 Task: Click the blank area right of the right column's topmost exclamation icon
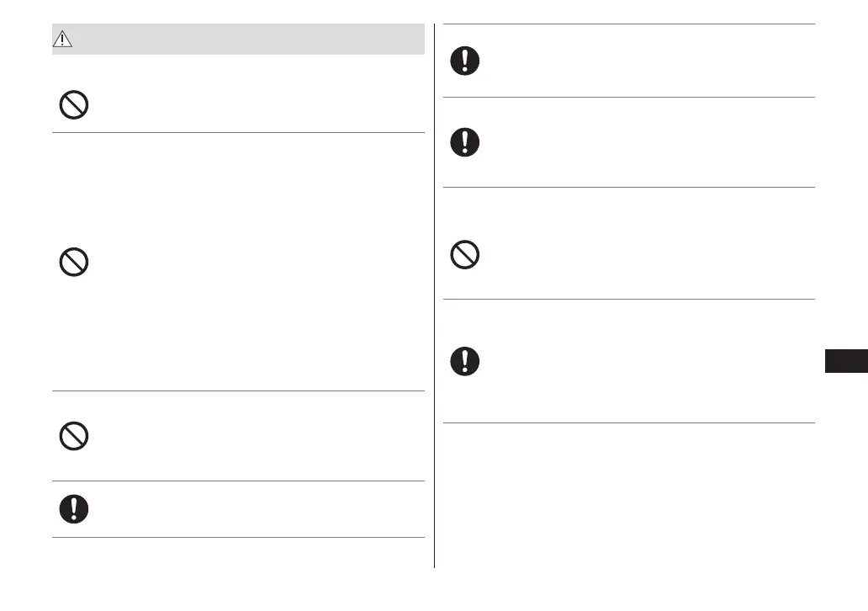point(639,61)
